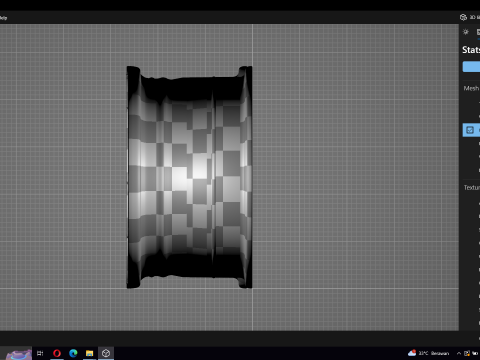
Task: Open the Help menu
Action: click(3, 18)
